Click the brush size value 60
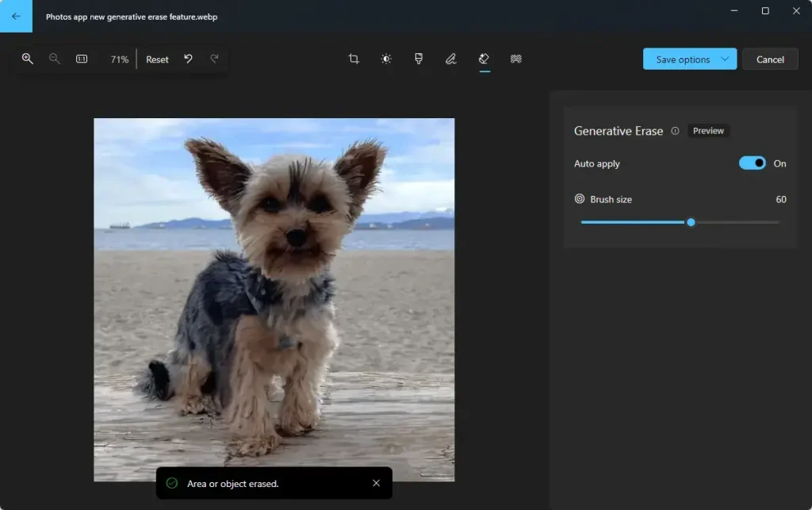The height and width of the screenshot is (510, 812). coord(781,199)
